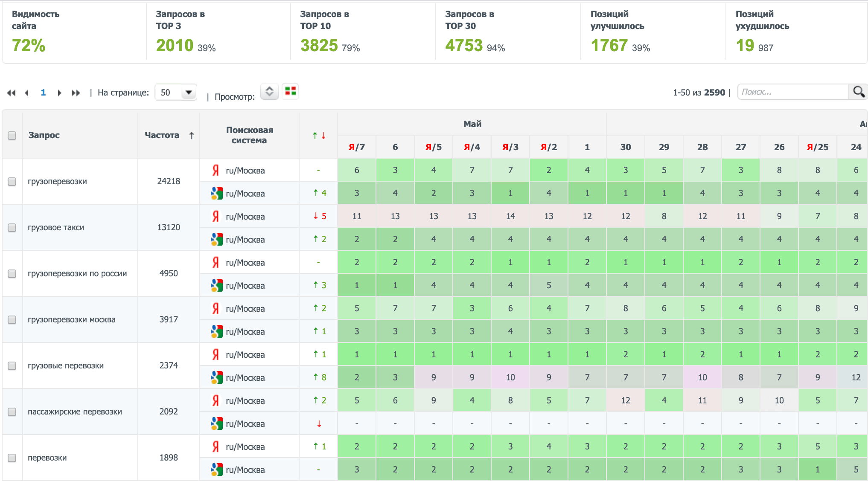868x481 pixels.
Task: Go to the first page arrow
Action: tap(12, 93)
